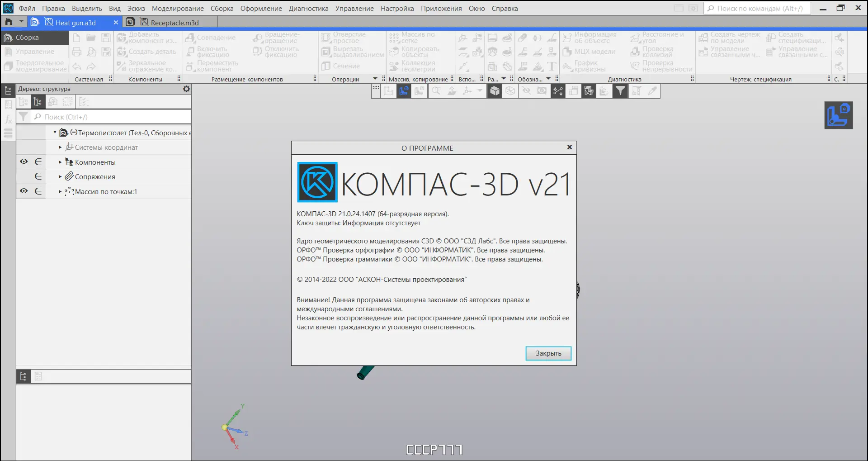The image size is (868, 461).
Task: Expand the Системы координат tree node
Action: 60,147
